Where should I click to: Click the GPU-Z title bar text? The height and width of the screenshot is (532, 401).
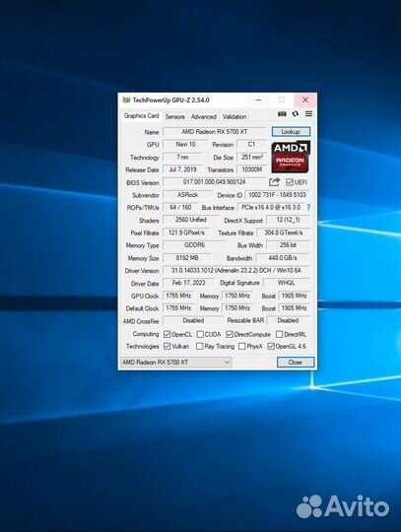[170, 100]
